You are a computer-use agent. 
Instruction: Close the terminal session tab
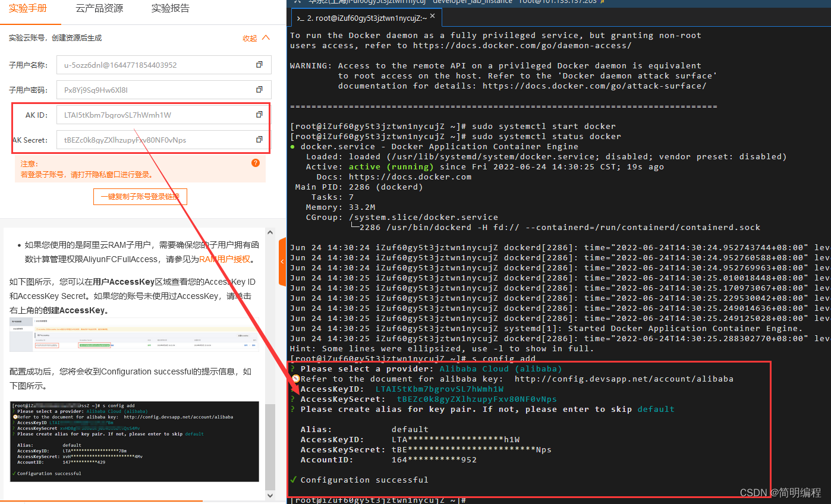432,17
